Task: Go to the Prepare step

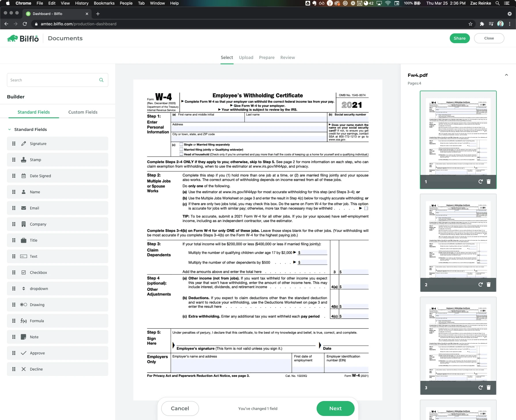Action: (x=267, y=58)
